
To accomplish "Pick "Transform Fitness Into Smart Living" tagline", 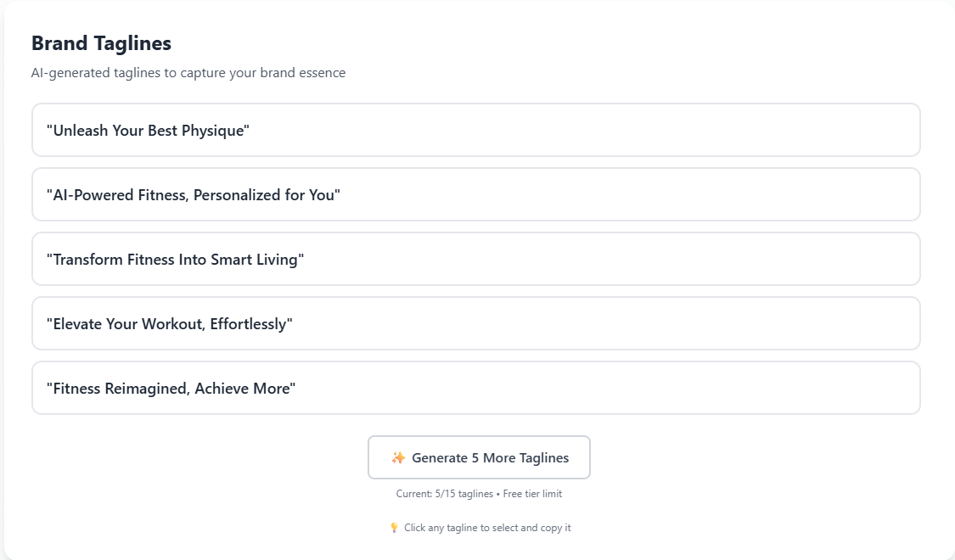I will 475,259.
